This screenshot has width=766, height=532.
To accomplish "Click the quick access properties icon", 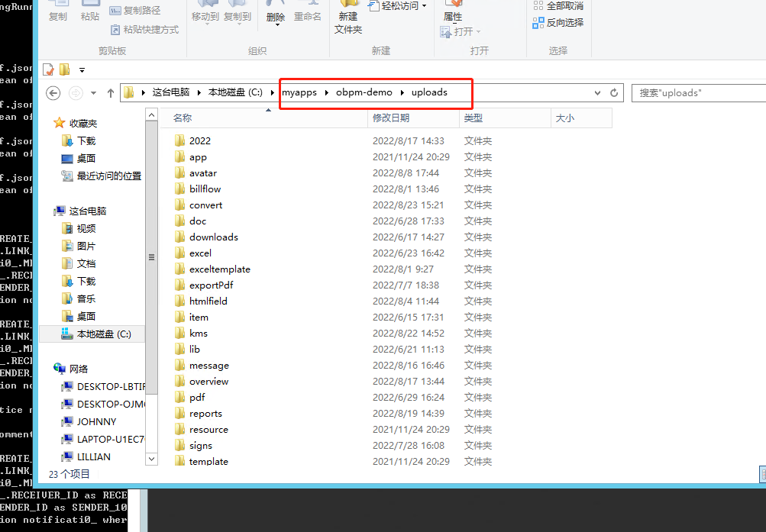I will (48, 69).
